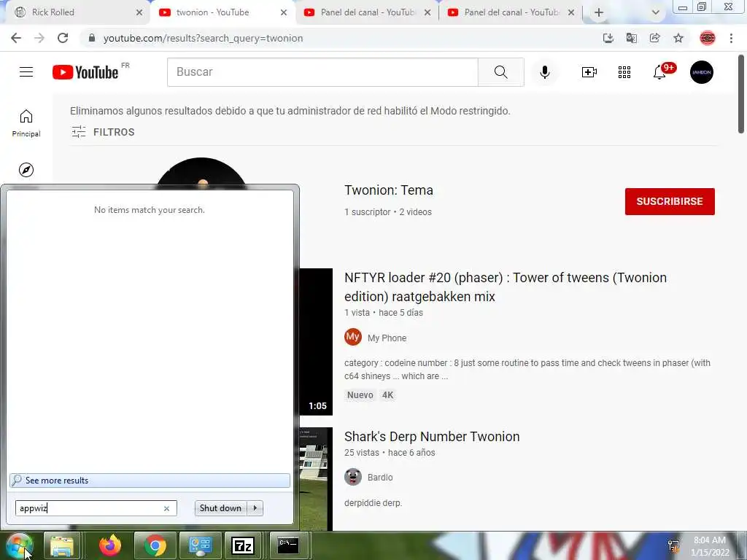The height and width of the screenshot is (560, 747).
Task: Click the Nuevo badge
Action: coord(360,394)
